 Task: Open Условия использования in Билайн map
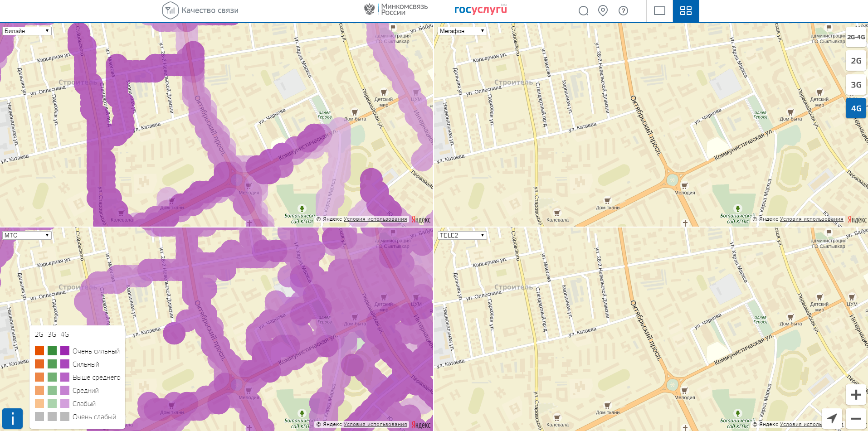pyautogui.click(x=375, y=219)
